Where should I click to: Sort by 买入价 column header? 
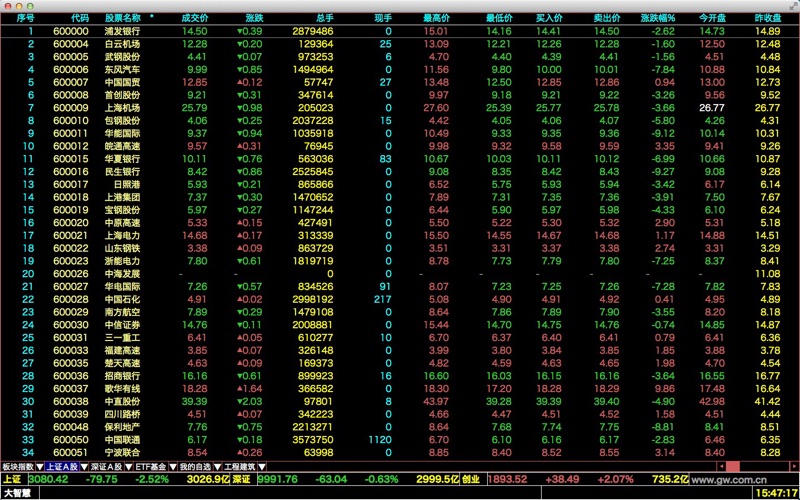click(x=549, y=18)
